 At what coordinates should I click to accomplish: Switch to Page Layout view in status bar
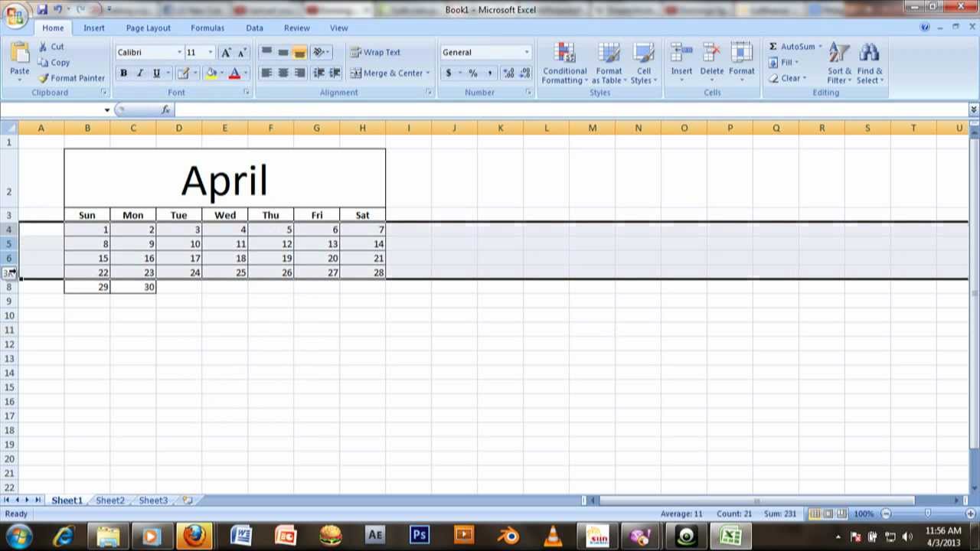(x=828, y=514)
